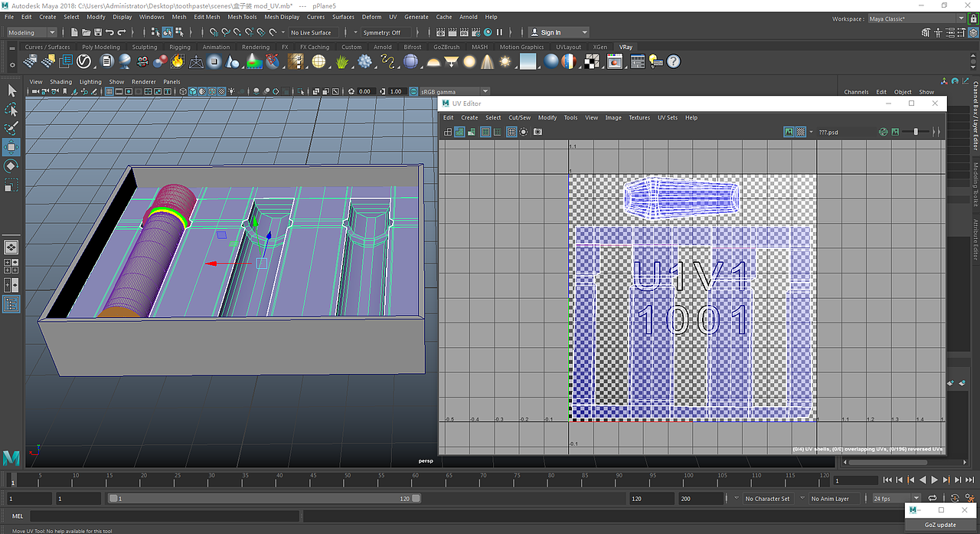Click the VRay sun light shelf icon
Image resolution: width=980 pixels, height=534 pixels.
pyautogui.click(x=505, y=61)
